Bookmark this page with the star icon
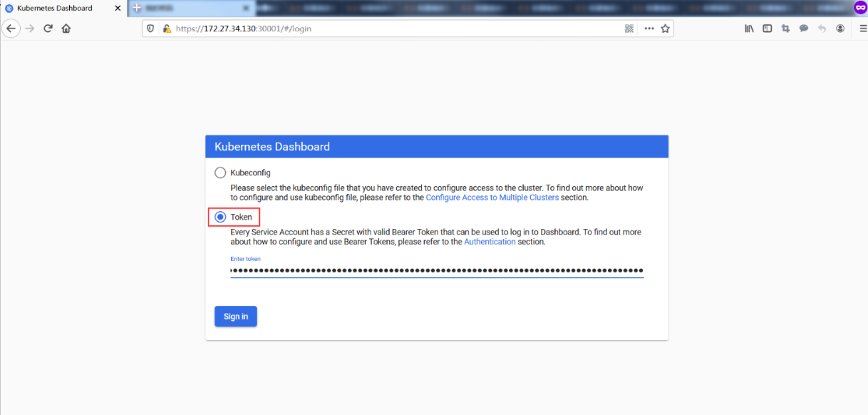 tap(665, 29)
